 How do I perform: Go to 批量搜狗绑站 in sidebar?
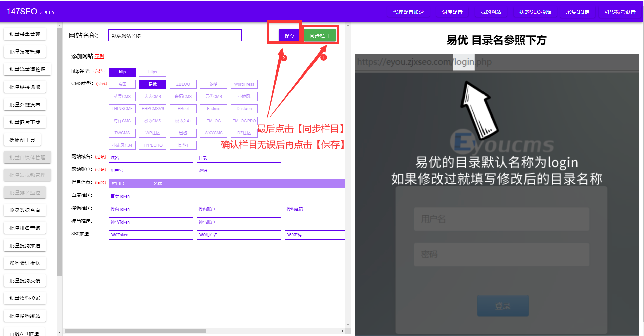point(25,316)
